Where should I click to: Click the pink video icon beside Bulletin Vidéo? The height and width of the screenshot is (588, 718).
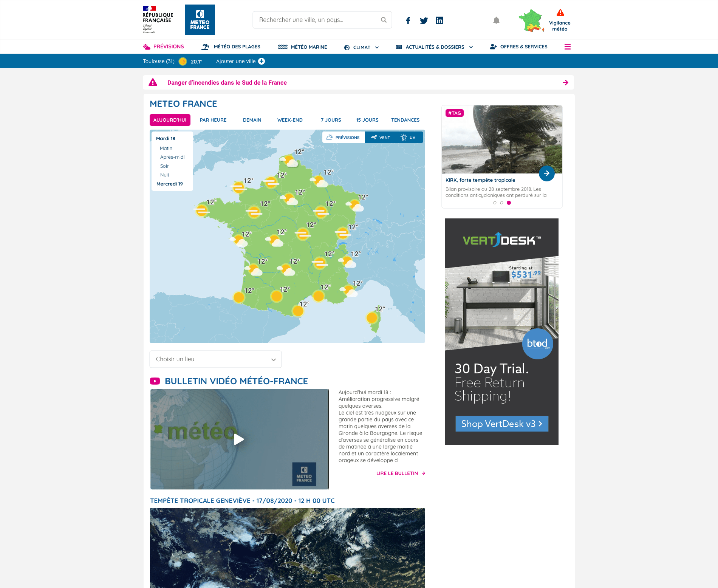155,381
